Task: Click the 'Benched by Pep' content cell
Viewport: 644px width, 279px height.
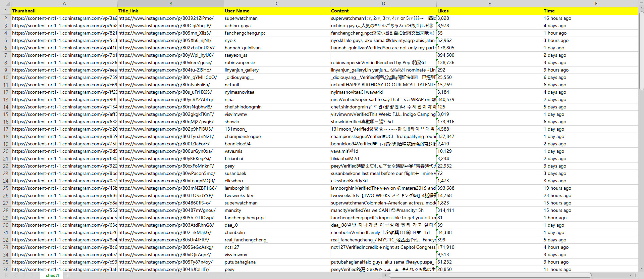Action: pos(383,62)
